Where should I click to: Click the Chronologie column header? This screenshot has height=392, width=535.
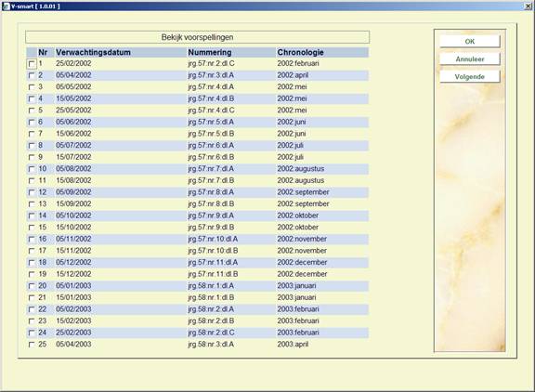coord(300,52)
